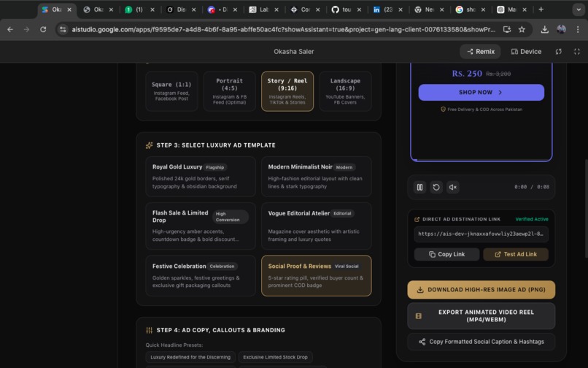588x368 pixels.
Task: Switch to the Google search tab
Action: tap(471, 9)
